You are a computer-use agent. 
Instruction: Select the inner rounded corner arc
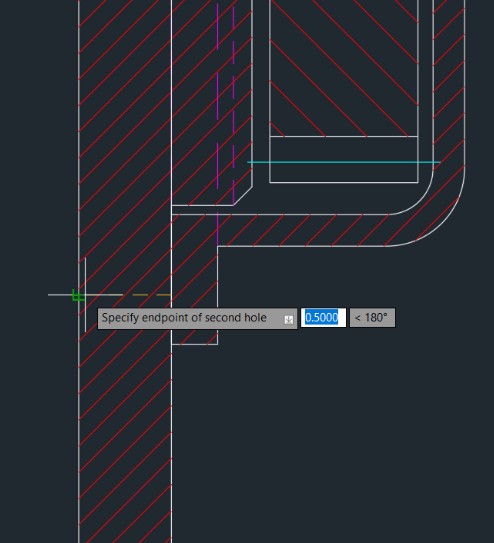[419, 202]
